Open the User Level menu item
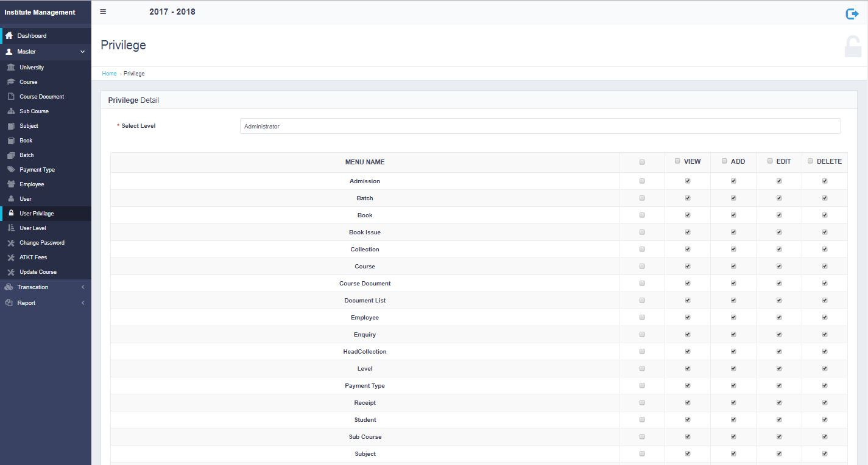The image size is (868, 465). [33, 228]
